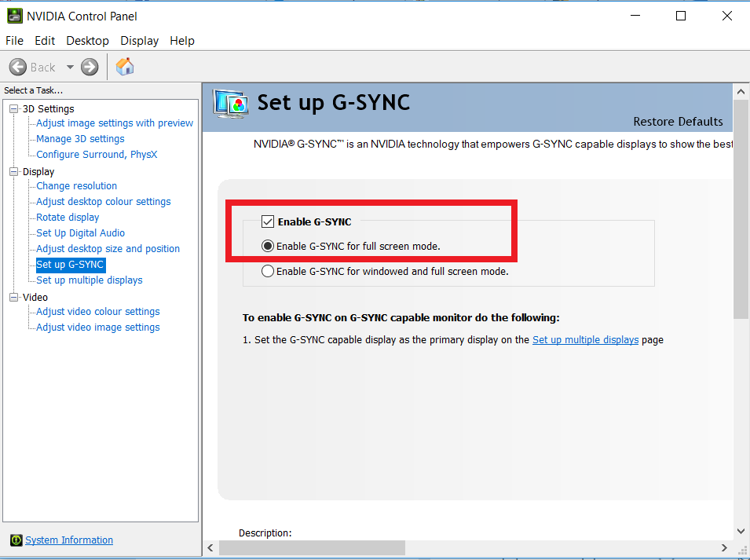Collapse the Display tree group

(14, 172)
